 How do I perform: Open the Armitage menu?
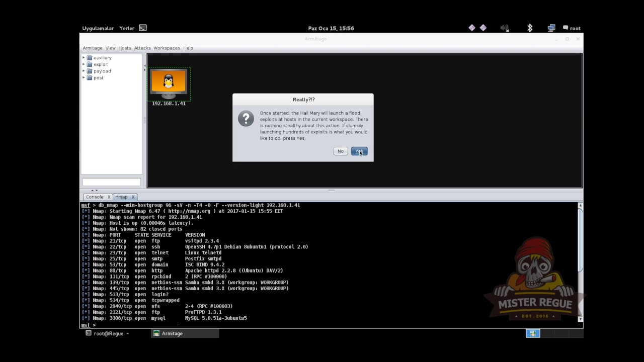point(93,48)
